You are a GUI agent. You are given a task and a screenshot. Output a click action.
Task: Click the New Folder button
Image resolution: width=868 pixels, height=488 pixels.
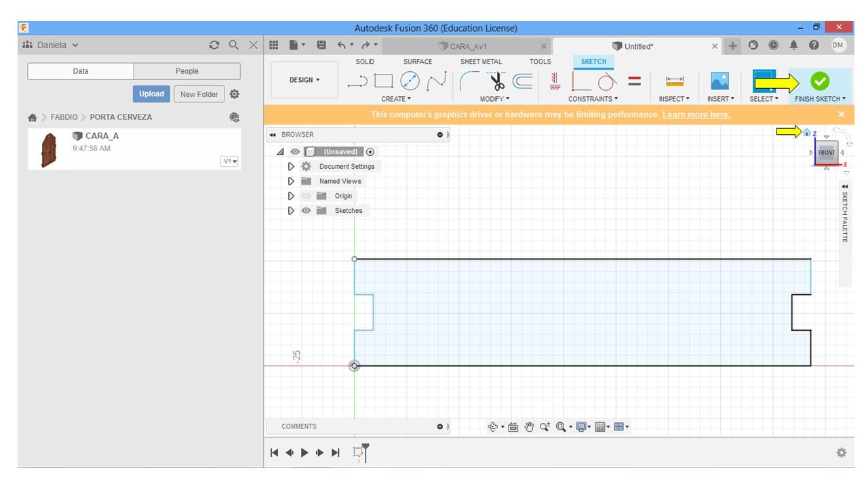pos(199,94)
